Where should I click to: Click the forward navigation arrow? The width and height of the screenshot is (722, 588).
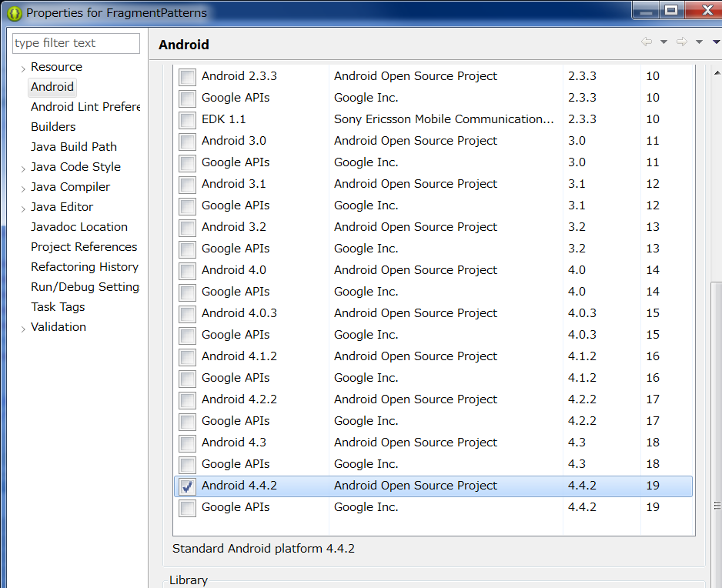coord(681,42)
